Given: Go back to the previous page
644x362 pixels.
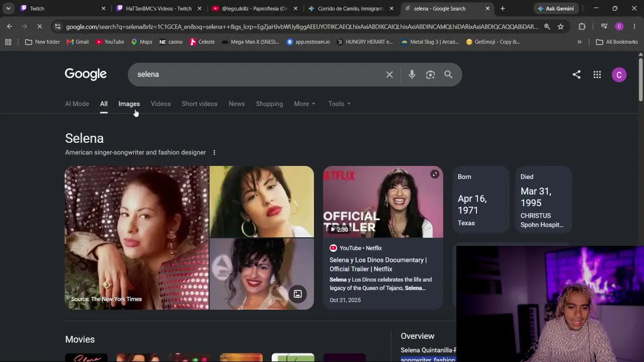Looking at the screenshot, I should [10, 27].
